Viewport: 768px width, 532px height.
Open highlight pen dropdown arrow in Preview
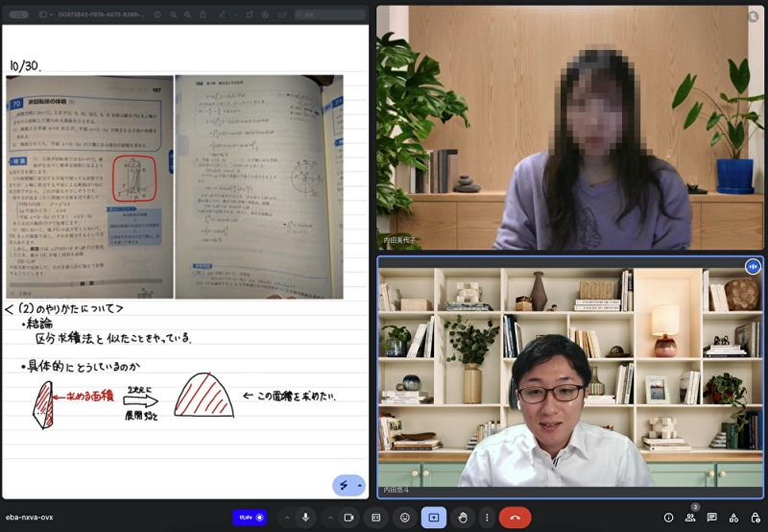click(234, 14)
